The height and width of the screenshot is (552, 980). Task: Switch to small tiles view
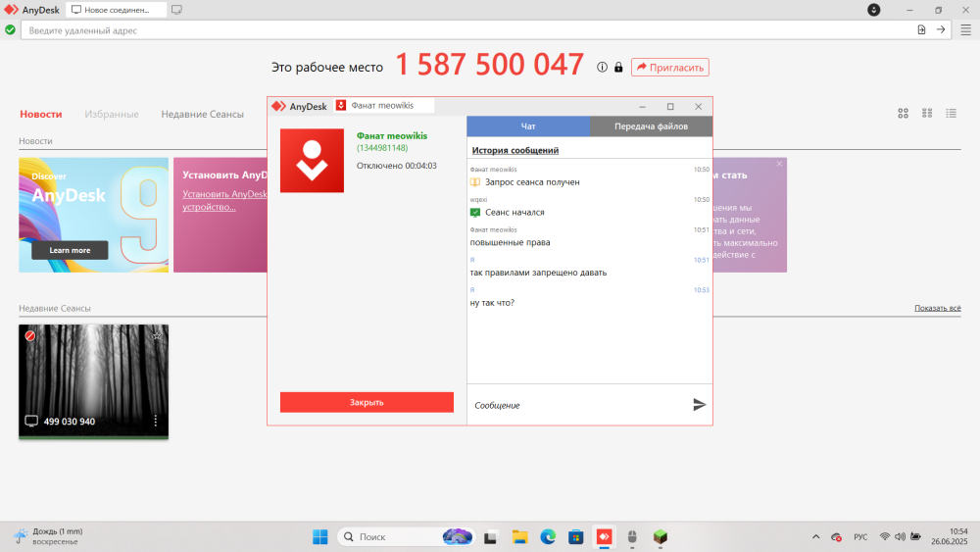pyautogui.click(x=927, y=113)
